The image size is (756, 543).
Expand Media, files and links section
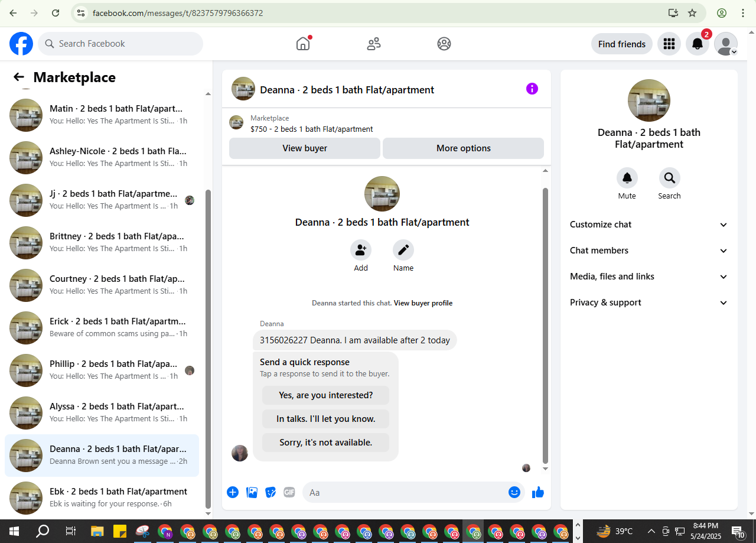tap(649, 277)
